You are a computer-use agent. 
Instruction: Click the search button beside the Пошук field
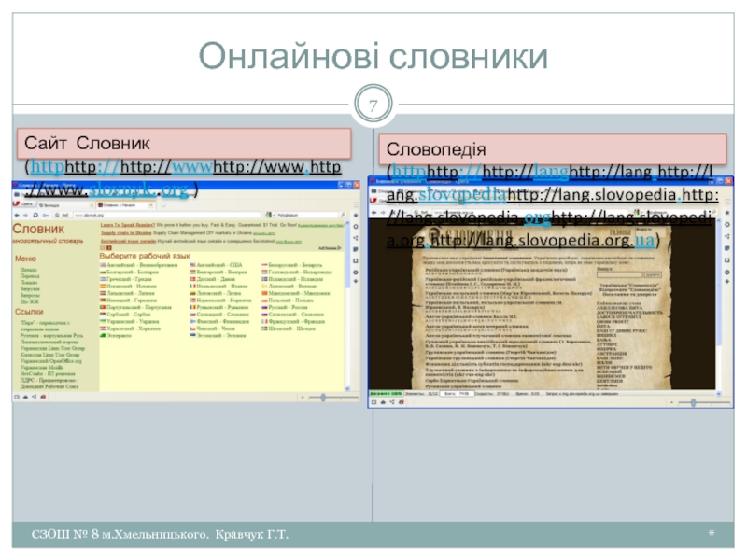click(652, 275)
